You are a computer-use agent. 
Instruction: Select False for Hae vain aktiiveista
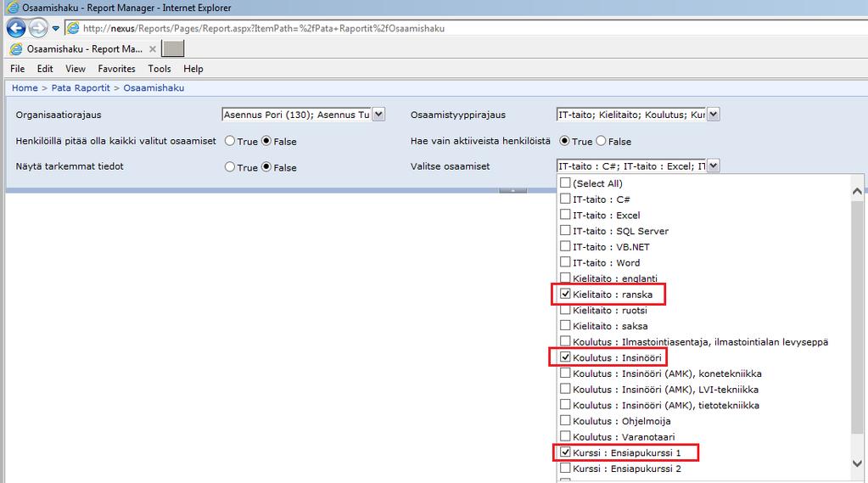(602, 141)
